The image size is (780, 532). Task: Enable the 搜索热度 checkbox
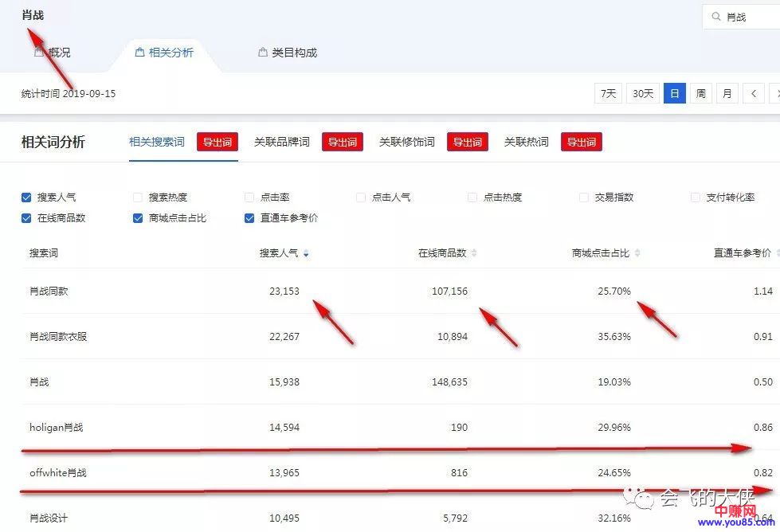pyautogui.click(x=138, y=197)
